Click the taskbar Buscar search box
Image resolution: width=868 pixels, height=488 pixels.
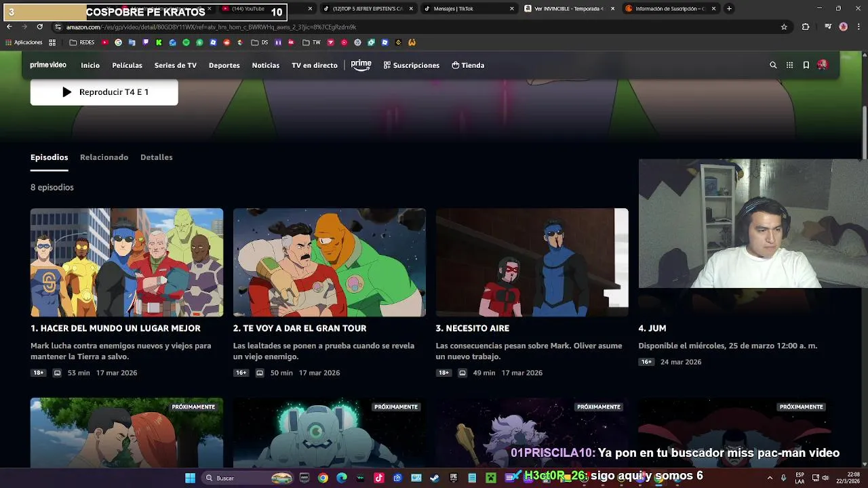[248, 478]
